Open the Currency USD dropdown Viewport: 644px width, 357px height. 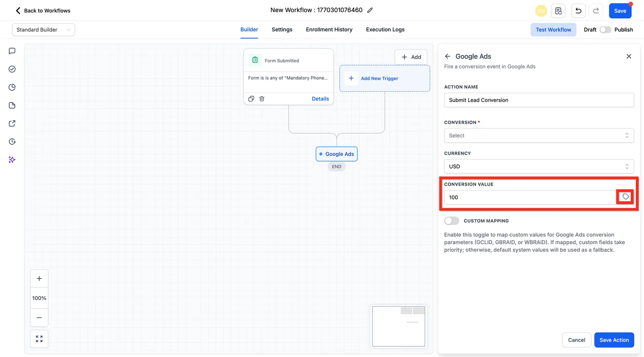[x=539, y=167]
